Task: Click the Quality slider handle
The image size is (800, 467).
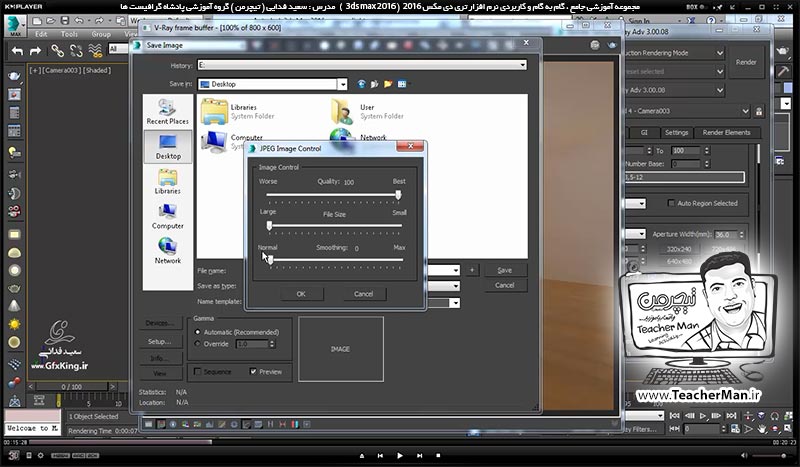Action: (398, 194)
